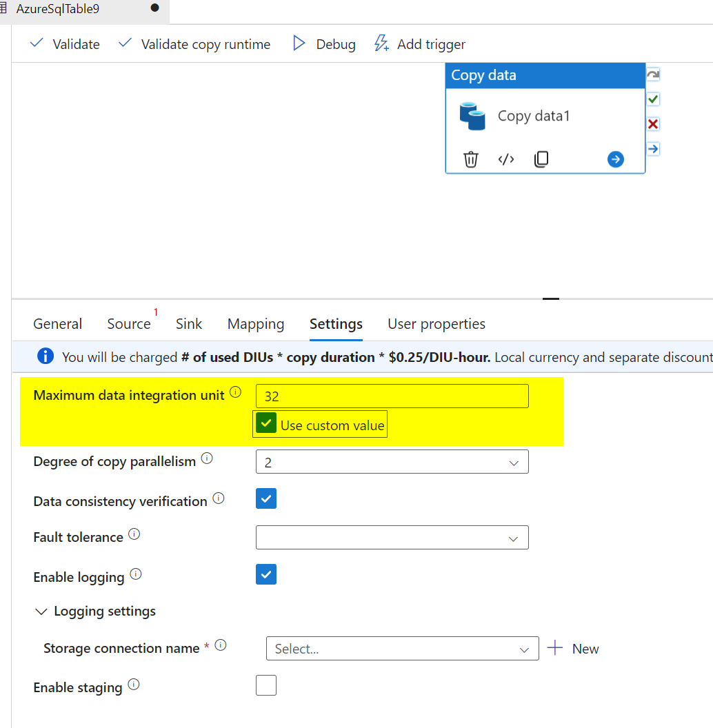Disable Data consistency verification
The width and height of the screenshot is (713, 728).
coord(265,498)
